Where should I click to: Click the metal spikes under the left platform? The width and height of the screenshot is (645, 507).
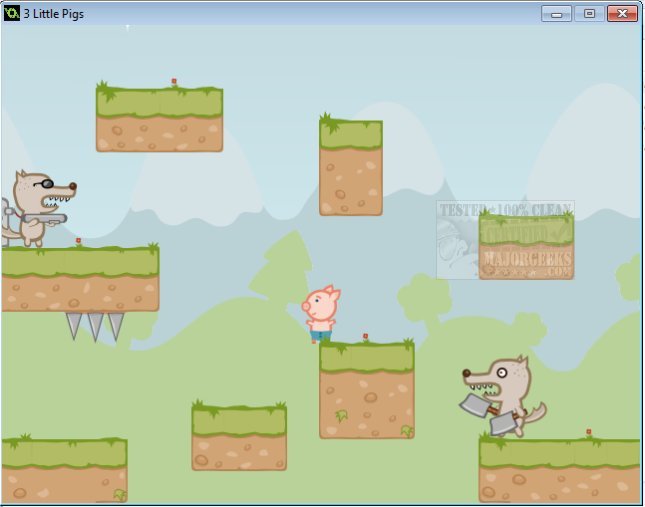95,326
